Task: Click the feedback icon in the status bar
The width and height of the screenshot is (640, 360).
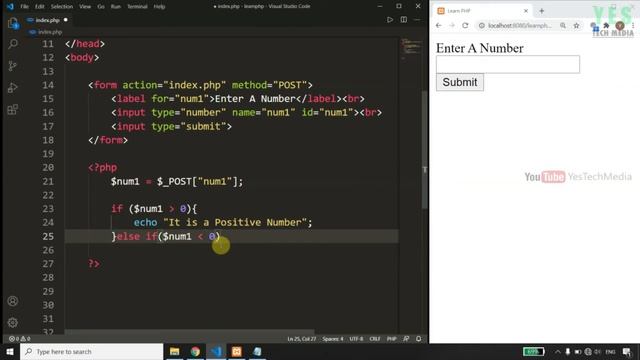Action: [406, 339]
